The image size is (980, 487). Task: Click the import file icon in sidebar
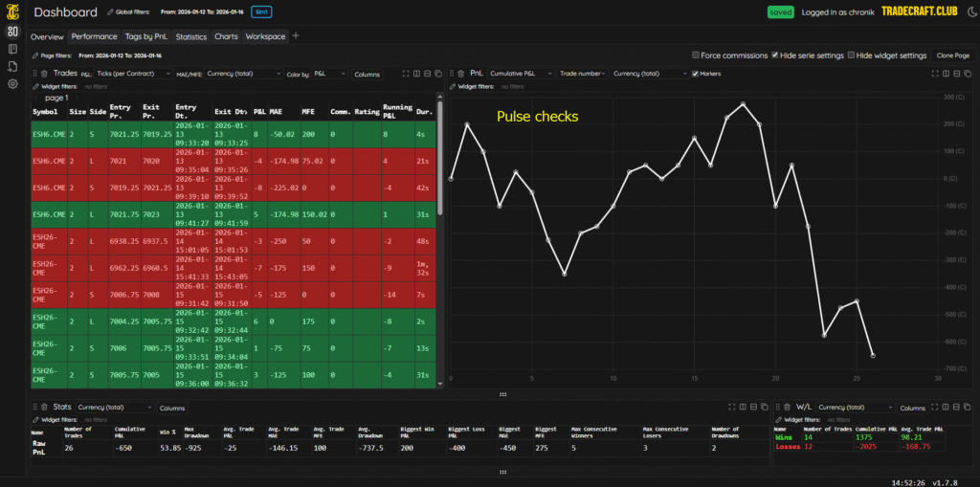pos(12,66)
